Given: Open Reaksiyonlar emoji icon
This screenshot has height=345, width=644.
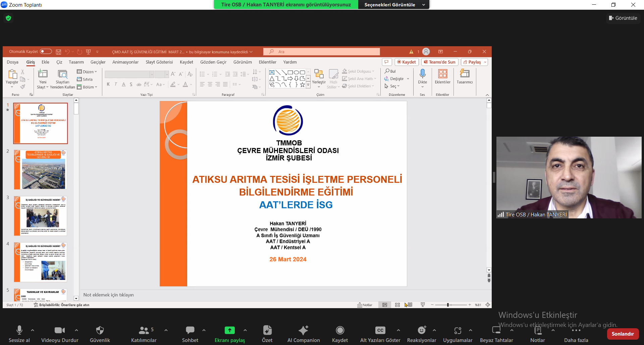Looking at the screenshot, I should [421, 330].
